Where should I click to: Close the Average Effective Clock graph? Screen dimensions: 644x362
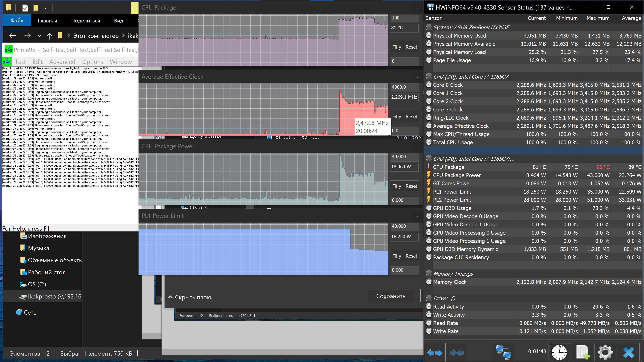[417, 77]
